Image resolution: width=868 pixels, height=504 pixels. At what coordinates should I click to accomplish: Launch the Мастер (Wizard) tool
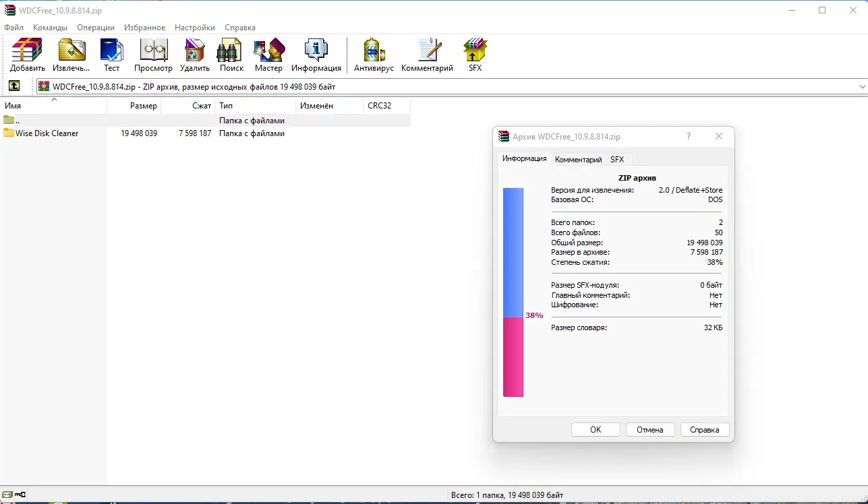coord(268,54)
